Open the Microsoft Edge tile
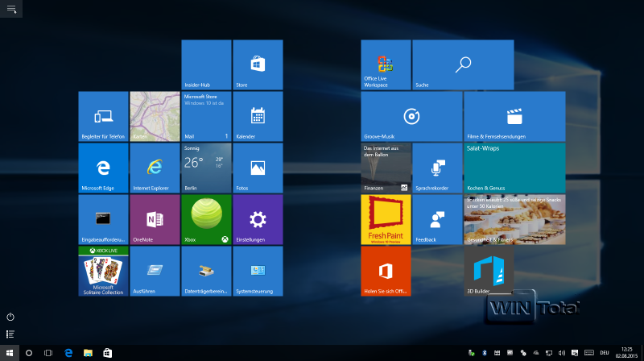Screen dimensions: 644x361 [x=103, y=168]
